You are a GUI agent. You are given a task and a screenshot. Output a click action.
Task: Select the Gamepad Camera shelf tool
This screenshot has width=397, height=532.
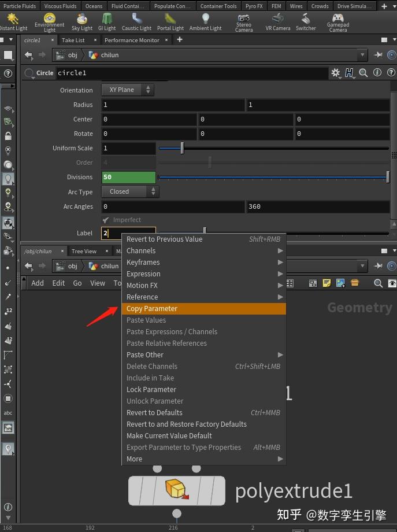pos(338,21)
